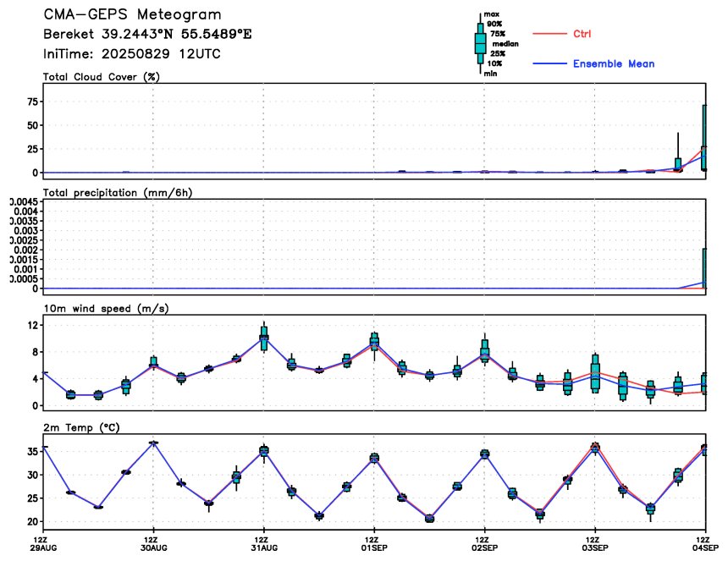Click the 12Z 03SEP time axis label
The width and height of the screenshot is (728, 561).
click(x=595, y=543)
